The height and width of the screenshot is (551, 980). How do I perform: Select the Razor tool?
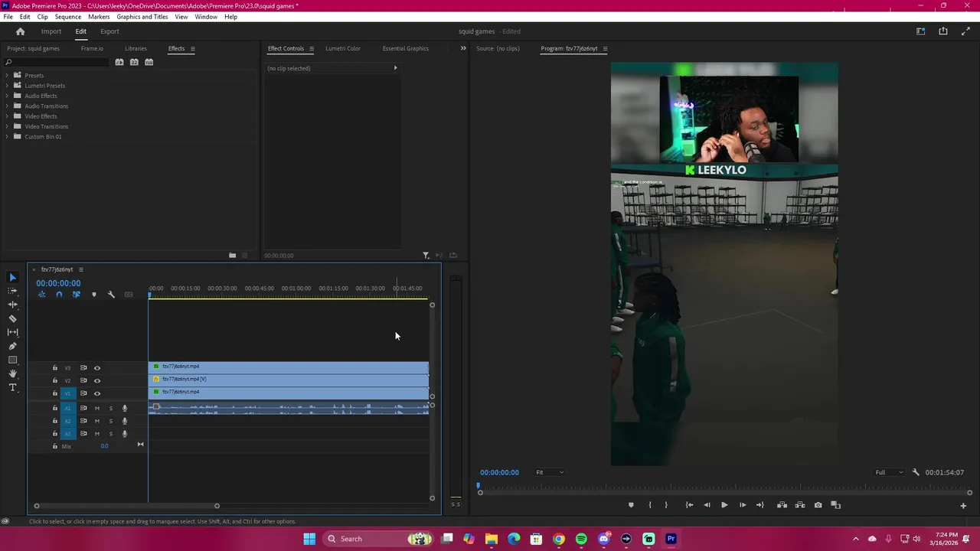pos(12,318)
